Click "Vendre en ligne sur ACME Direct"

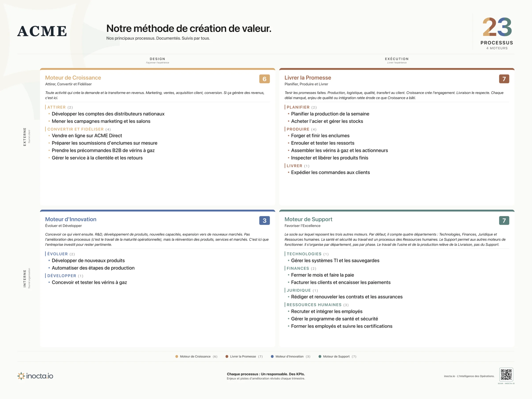click(87, 136)
